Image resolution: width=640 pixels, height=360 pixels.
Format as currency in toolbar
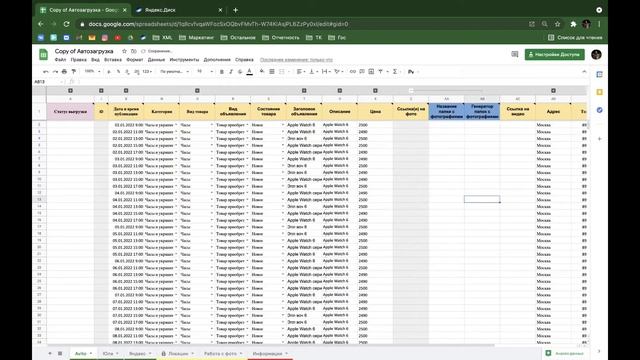pos(109,71)
